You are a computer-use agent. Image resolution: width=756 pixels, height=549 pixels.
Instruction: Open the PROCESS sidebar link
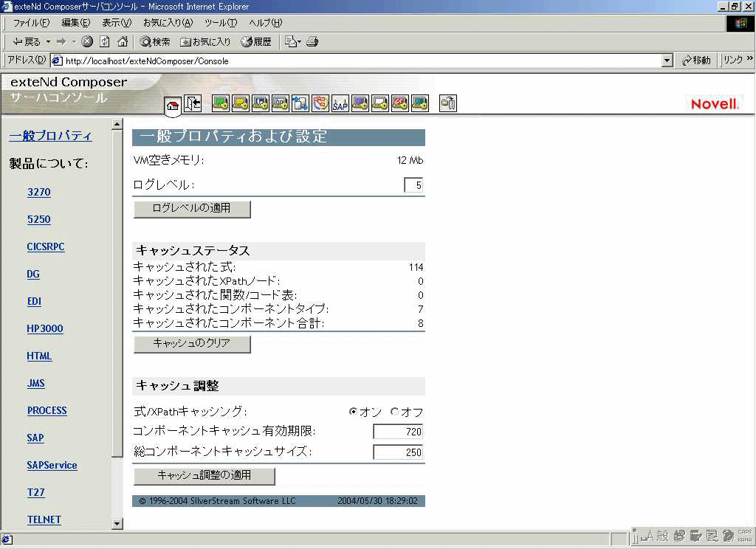tap(47, 411)
